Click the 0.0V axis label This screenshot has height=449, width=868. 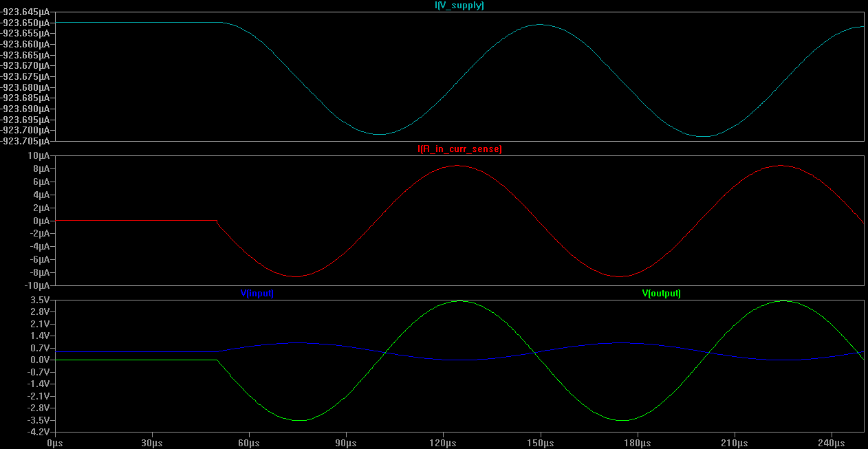40,360
